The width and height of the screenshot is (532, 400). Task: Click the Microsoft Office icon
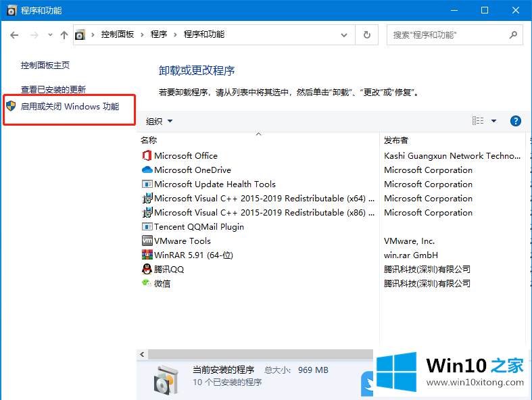[147, 155]
